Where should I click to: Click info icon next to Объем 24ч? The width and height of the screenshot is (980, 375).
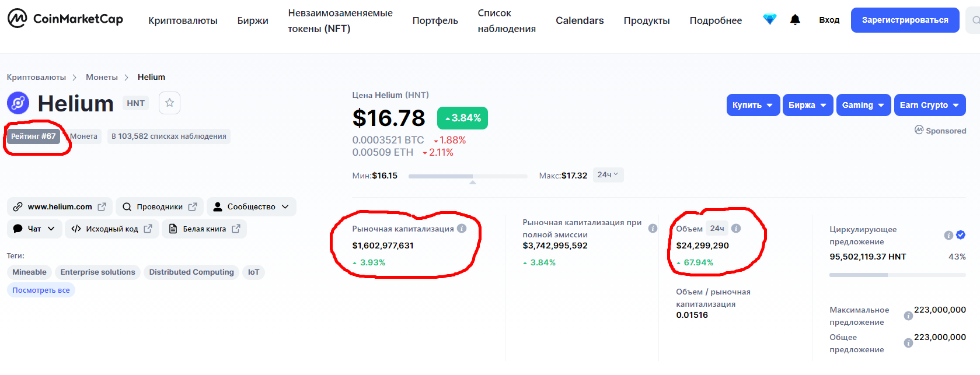736,229
